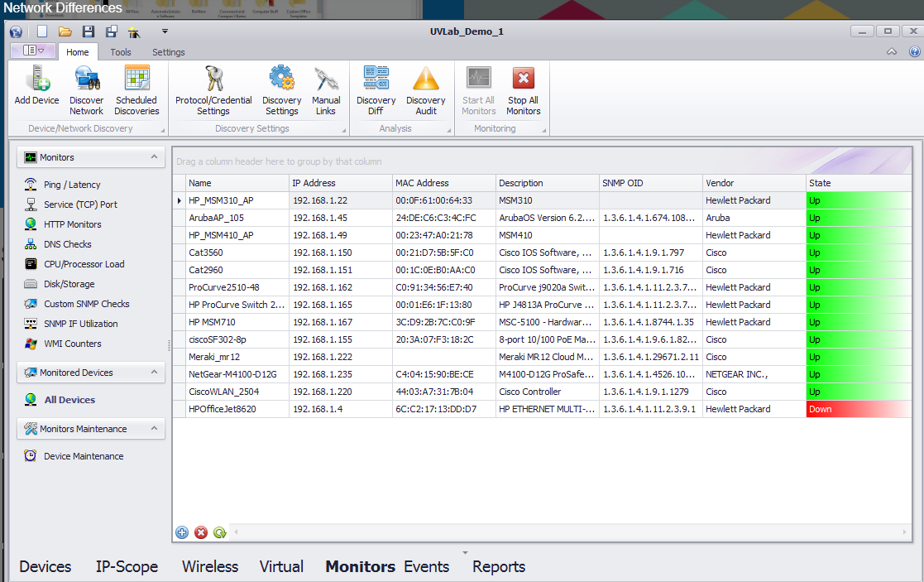Viewport: 924px width, 582px height.
Task: Open the Monitoring group dialog launcher
Action: (544, 130)
